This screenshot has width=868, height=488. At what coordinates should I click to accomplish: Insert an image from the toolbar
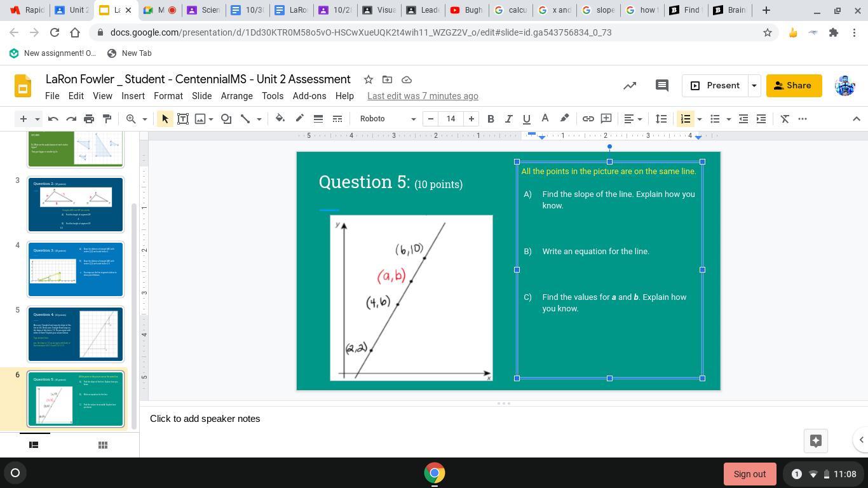(200, 119)
